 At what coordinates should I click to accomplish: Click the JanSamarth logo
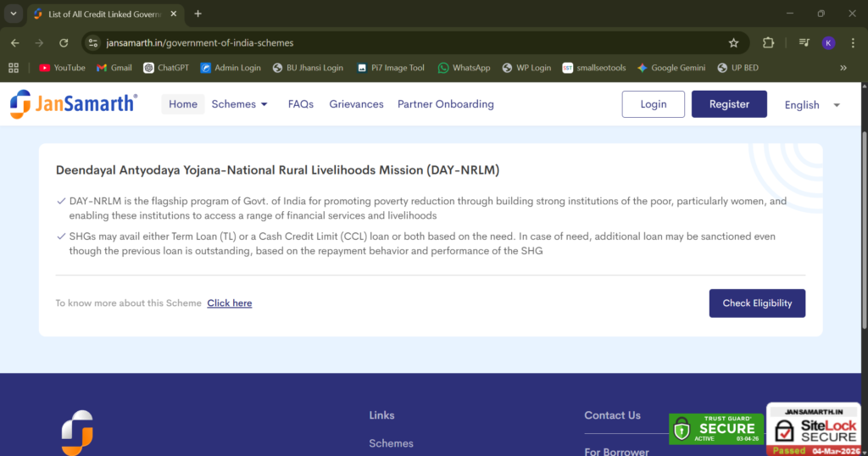(73, 104)
